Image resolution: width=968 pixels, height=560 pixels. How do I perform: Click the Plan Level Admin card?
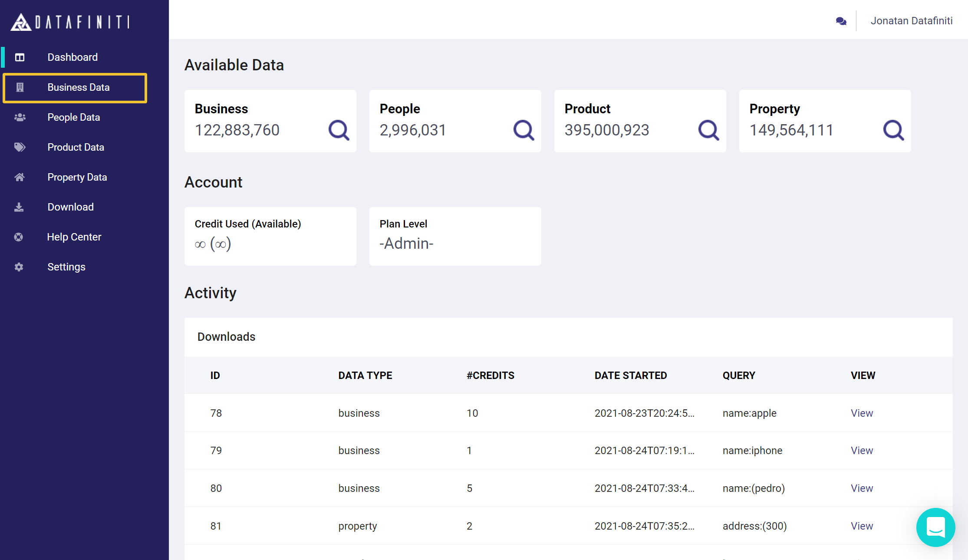(454, 236)
